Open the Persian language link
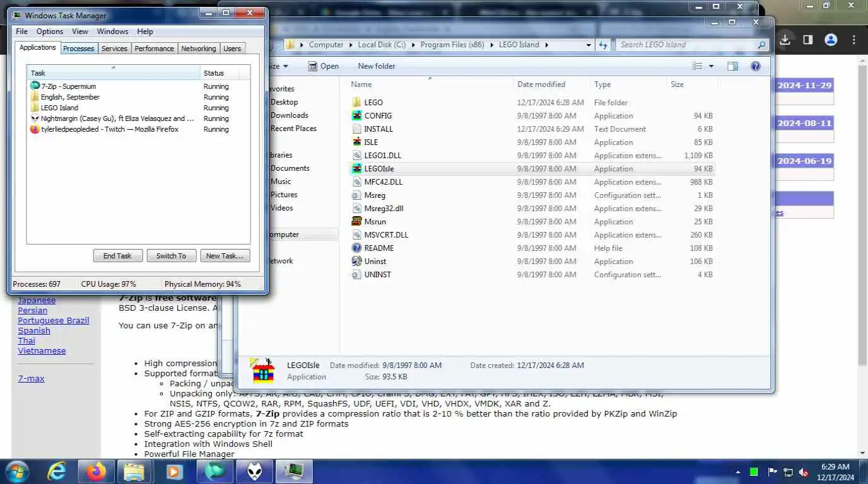The height and width of the screenshot is (484, 868). click(x=33, y=310)
